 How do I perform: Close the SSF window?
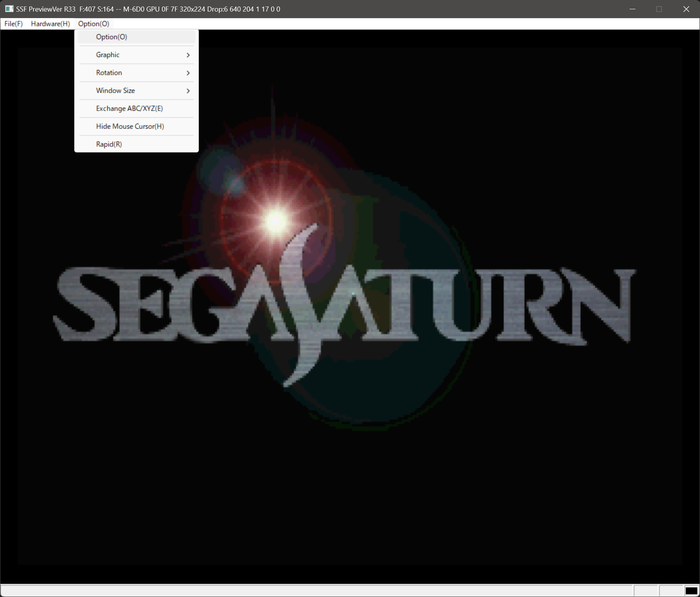coord(686,9)
